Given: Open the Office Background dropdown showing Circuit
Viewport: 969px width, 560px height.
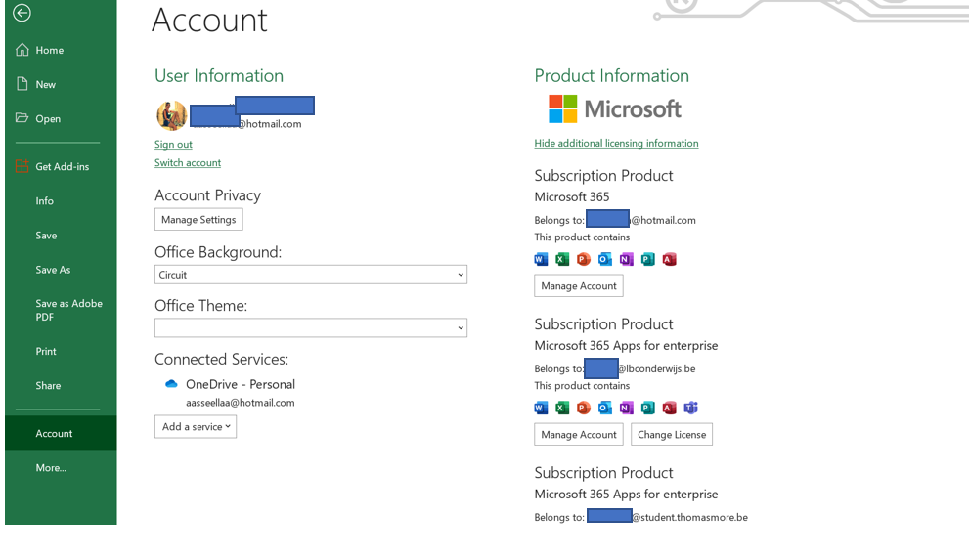Looking at the screenshot, I should point(311,275).
